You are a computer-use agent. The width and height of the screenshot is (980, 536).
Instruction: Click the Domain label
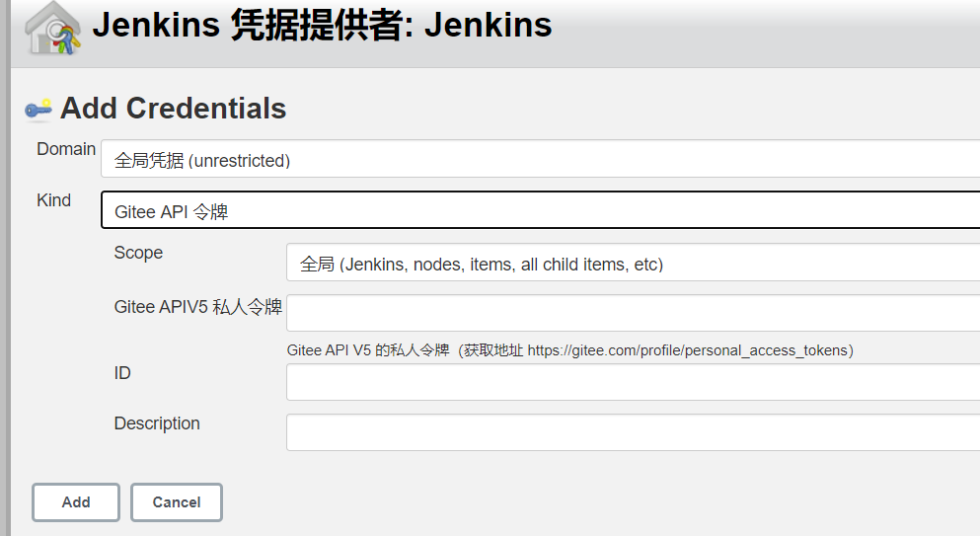[x=66, y=149]
